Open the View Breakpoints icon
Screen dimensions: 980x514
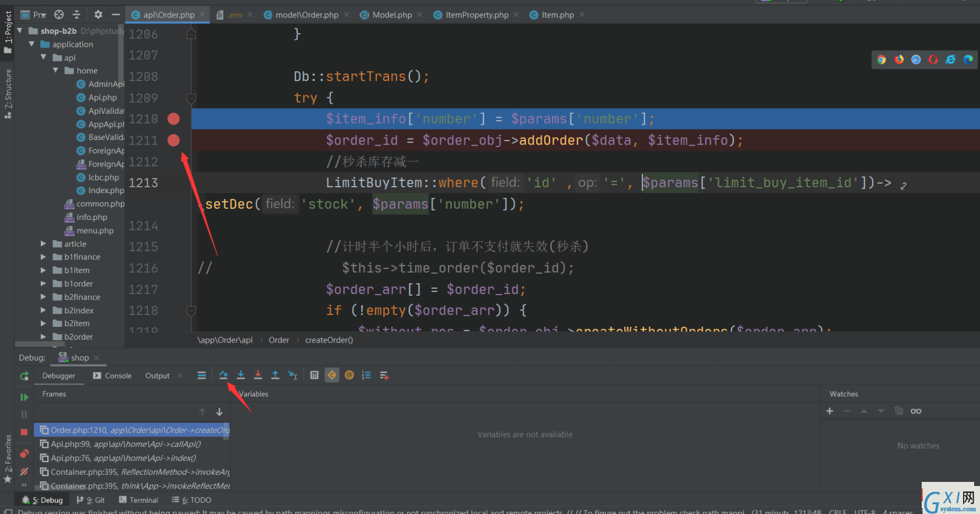[x=24, y=453]
